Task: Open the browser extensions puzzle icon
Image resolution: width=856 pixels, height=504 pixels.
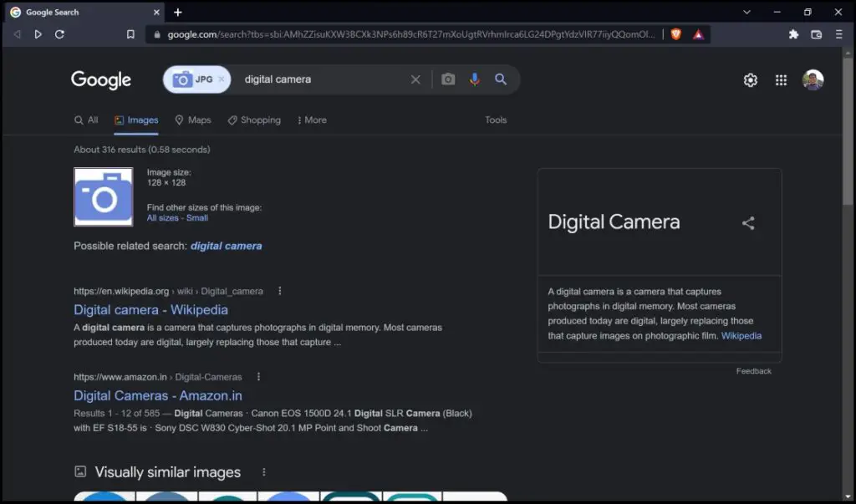Action: point(793,34)
